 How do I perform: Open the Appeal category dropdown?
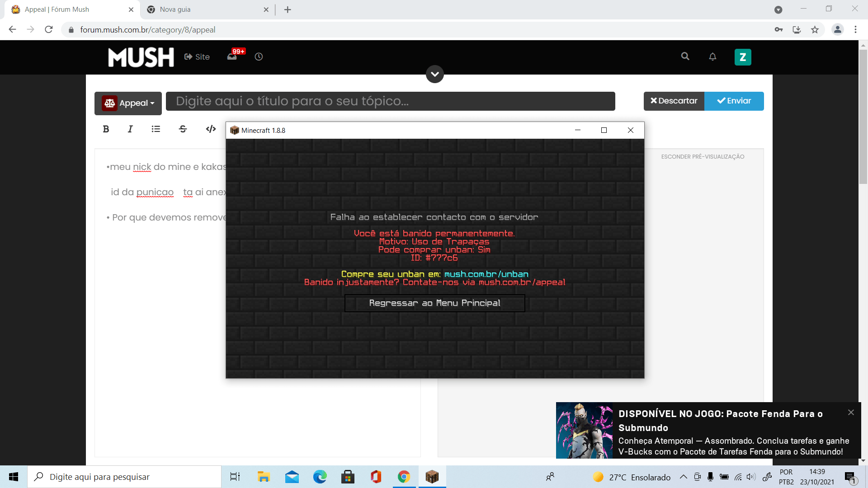point(128,103)
